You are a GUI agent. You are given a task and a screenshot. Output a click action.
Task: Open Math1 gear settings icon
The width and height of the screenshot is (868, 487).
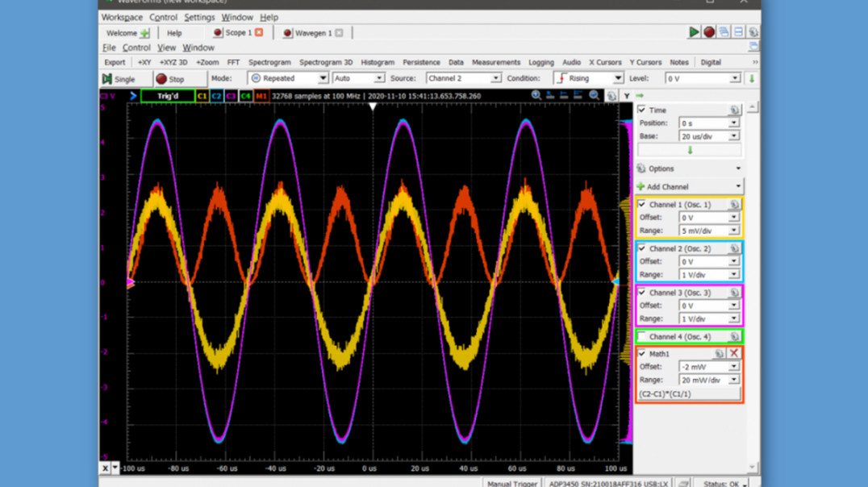tap(719, 354)
